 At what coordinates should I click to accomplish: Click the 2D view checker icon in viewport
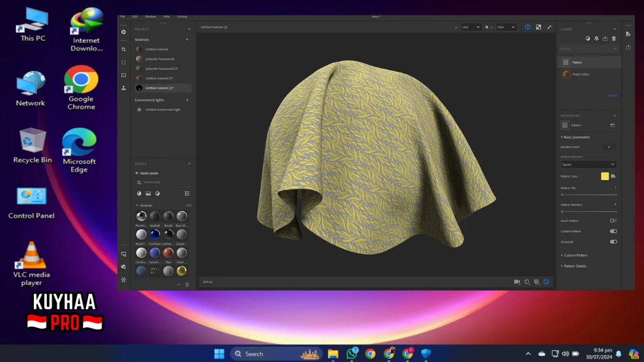click(538, 27)
